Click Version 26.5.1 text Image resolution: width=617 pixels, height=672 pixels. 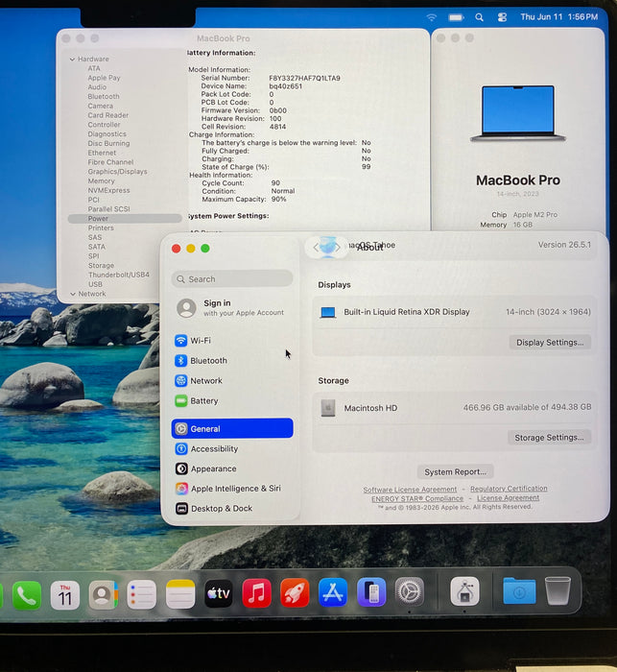coord(564,245)
